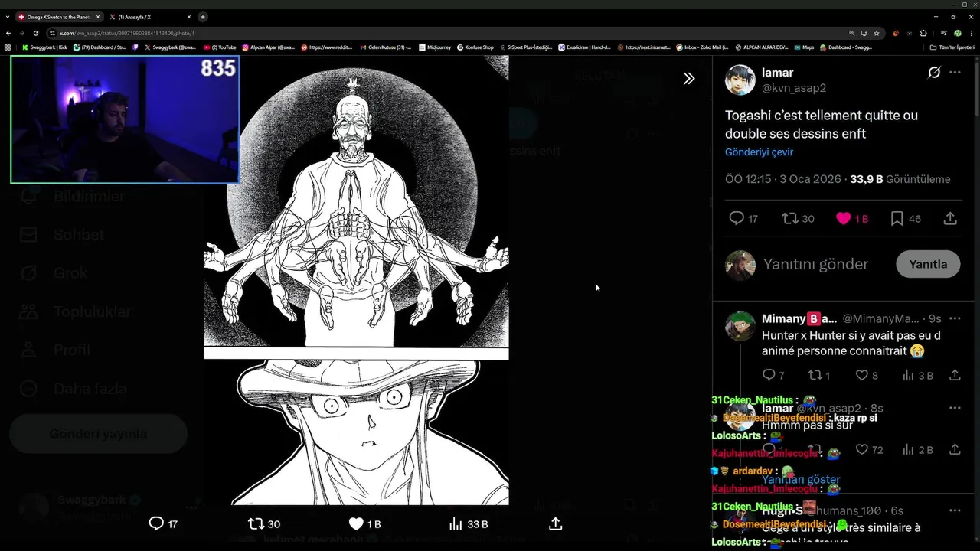Click the reply icon under lamar's post
980x551 pixels.
click(737, 219)
